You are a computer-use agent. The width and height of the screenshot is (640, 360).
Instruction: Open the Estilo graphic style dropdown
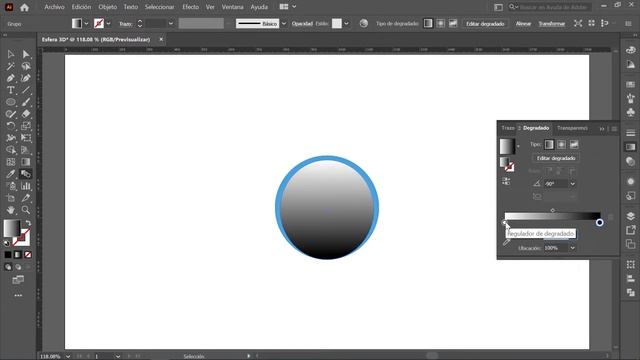click(347, 24)
